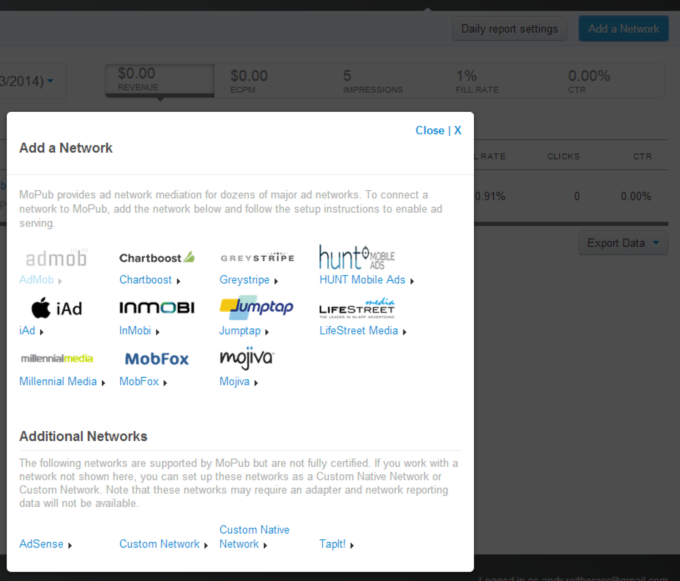The image size is (680, 581).
Task: Expand the Export Data dropdown
Action: click(x=623, y=243)
